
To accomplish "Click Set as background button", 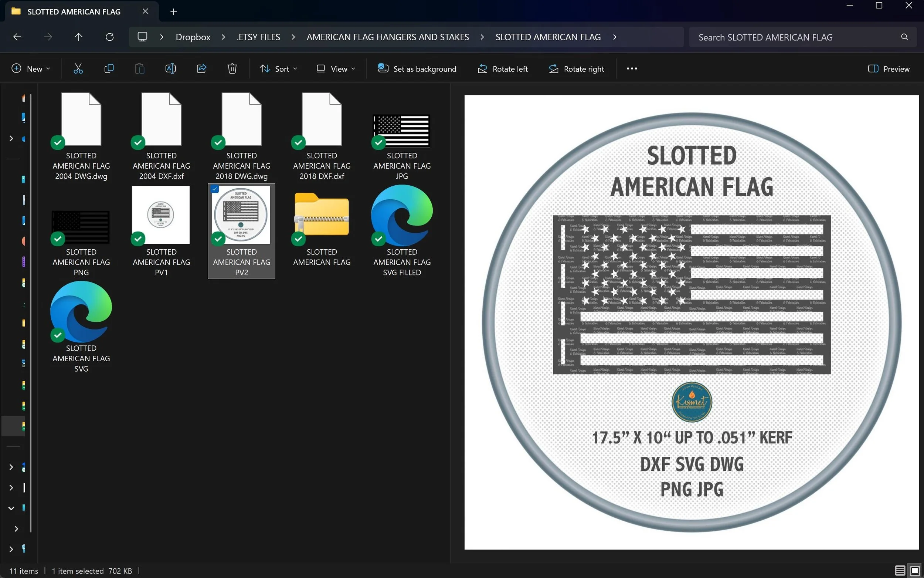I will [x=417, y=69].
